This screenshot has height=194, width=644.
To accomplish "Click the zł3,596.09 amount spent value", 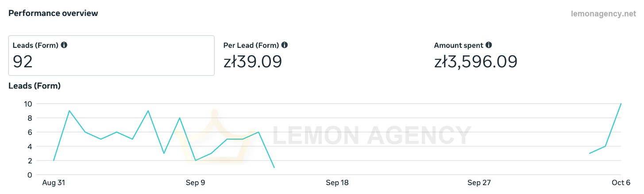I will [x=476, y=62].
